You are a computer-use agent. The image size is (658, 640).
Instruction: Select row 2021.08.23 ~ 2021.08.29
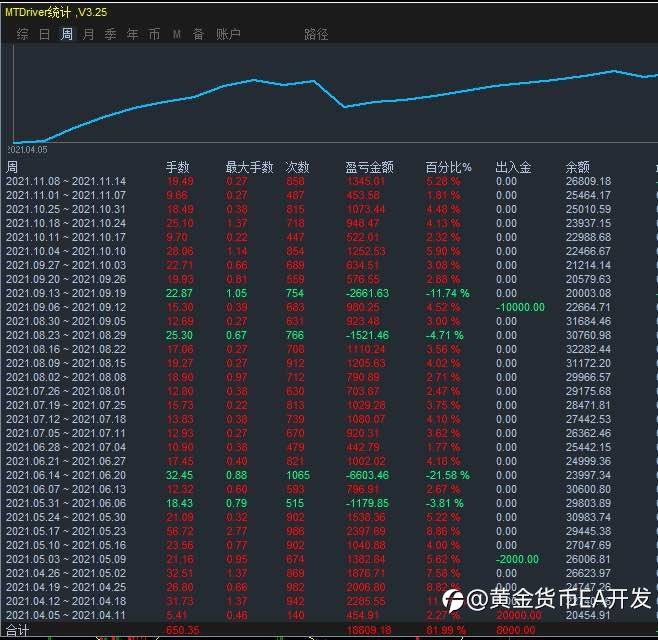pos(329,335)
